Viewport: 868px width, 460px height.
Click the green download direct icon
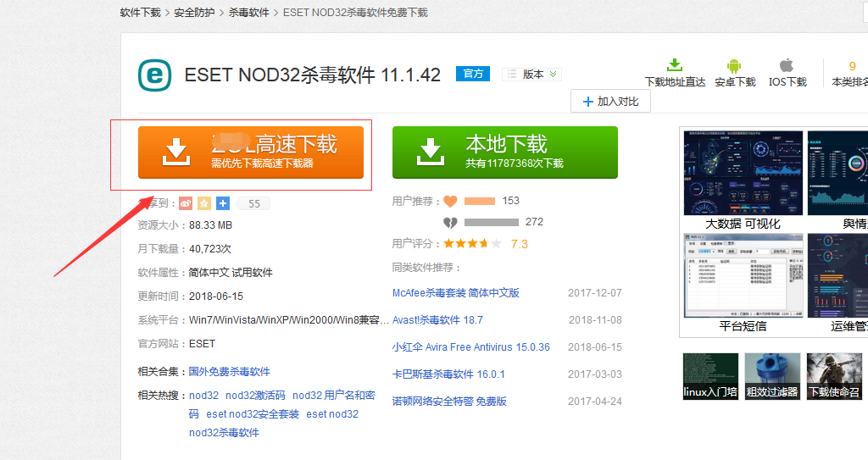[x=675, y=65]
